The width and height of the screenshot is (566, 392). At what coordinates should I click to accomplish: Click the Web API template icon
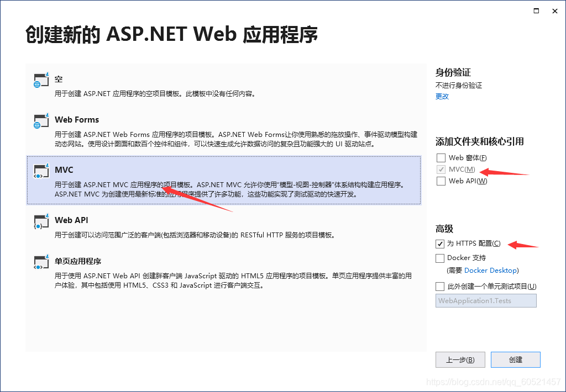coord(41,221)
